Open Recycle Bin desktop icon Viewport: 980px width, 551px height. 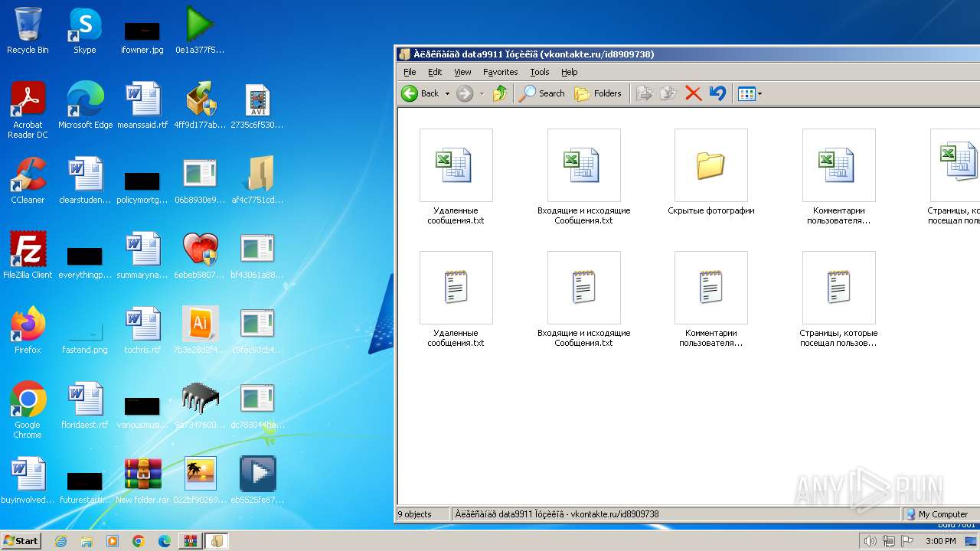(28, 31)
